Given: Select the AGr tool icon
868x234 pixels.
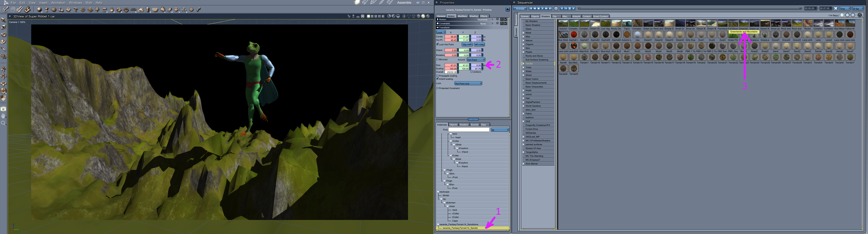Looking at the screenshot, I should click(133, 10).
